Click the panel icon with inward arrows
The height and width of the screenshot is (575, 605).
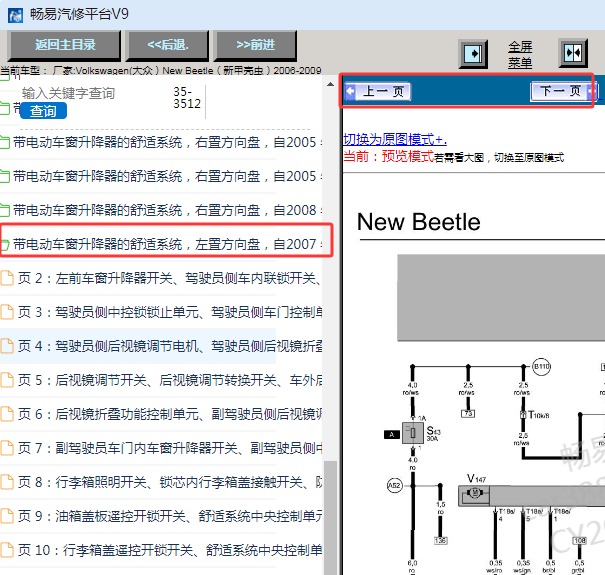[x=573, y=53]
